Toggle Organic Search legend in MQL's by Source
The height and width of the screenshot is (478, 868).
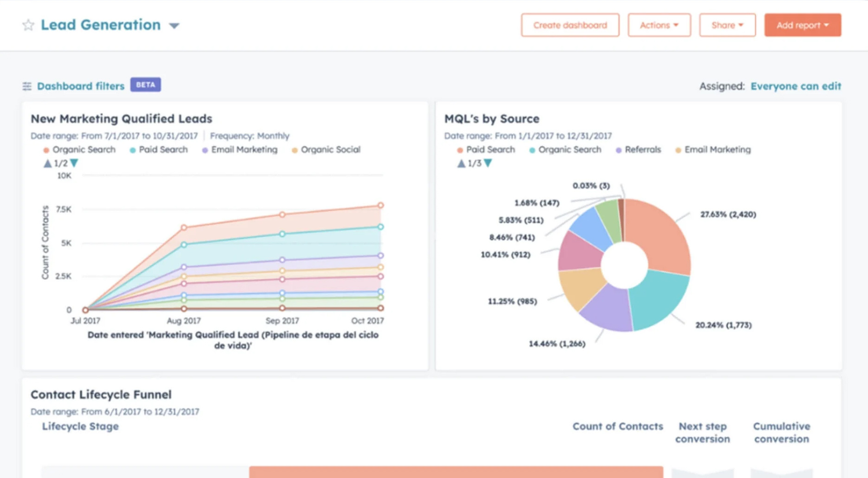pyautogui.click(x=565, y=150)
